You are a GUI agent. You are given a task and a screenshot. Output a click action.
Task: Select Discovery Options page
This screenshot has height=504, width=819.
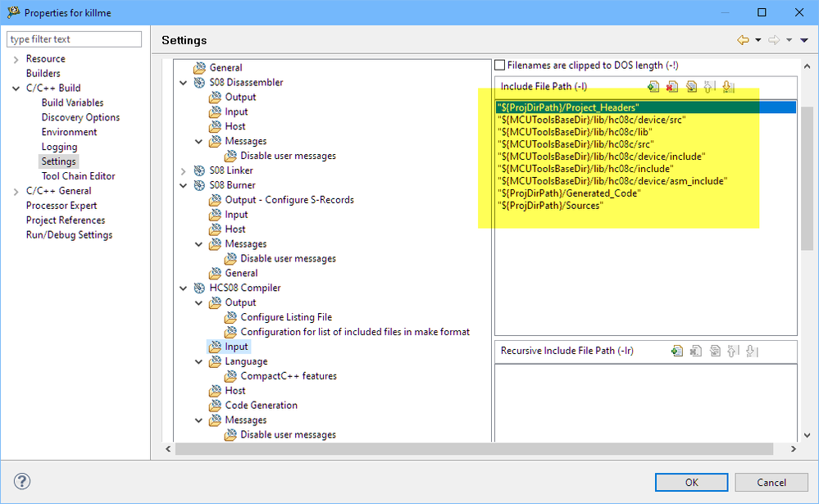pos(80,117)
